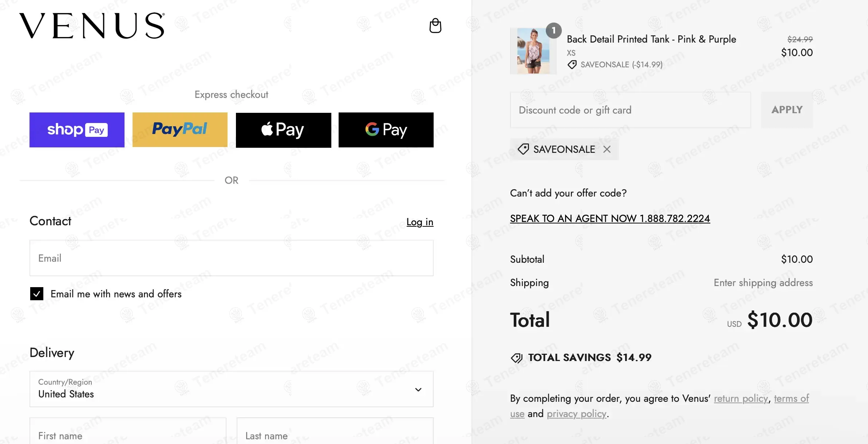The height and width of the screenshot is (444, 868).
Task: Click the Venus logo
Action: point(92,26)
